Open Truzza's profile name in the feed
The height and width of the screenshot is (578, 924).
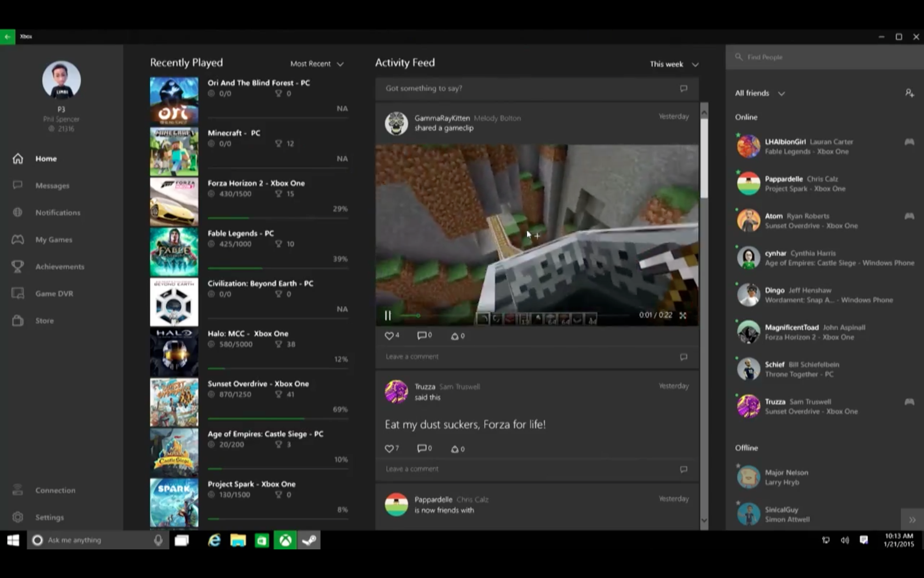[425, 386]
